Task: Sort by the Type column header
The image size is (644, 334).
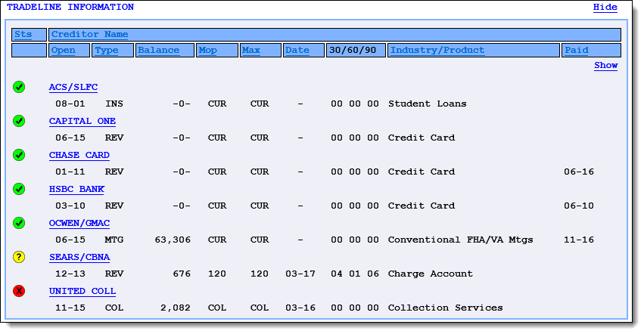Action: 107,51
